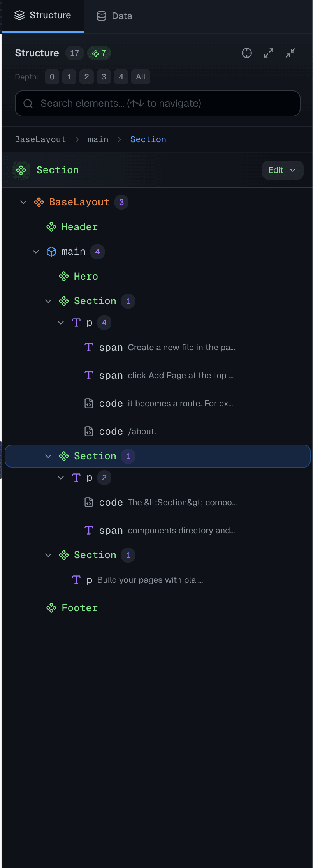Click the T text icon beside the p element
The width and height of the screenshot is (313, 868).
click(76, 323)
